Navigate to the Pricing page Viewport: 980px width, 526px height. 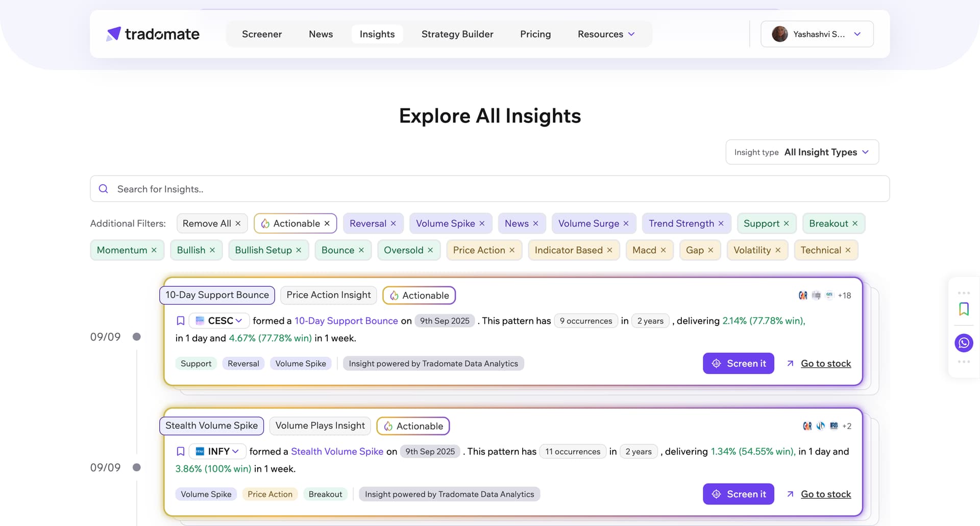point(535,34)
